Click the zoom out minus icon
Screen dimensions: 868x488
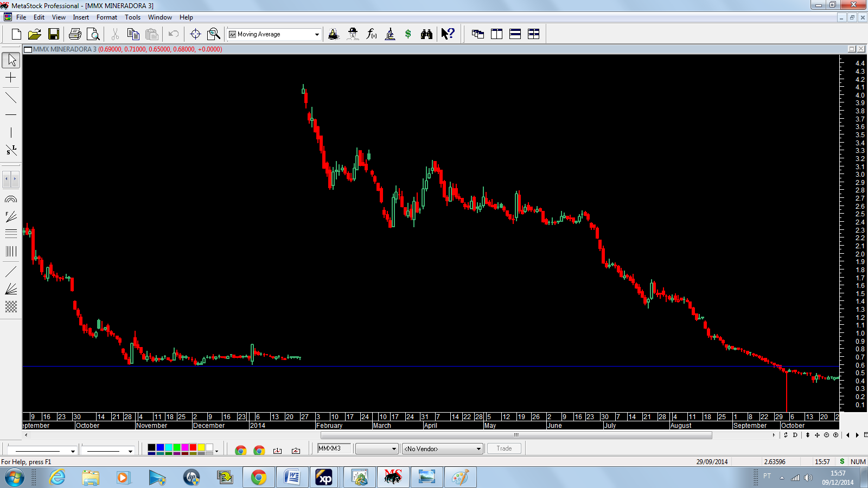pyautogui.click(x=826, y=435)
